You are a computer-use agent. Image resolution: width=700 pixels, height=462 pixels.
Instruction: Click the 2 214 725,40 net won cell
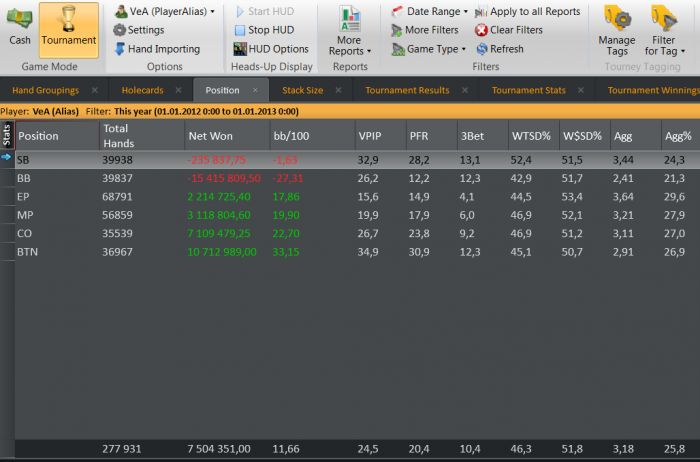click(x=219, y=196)
